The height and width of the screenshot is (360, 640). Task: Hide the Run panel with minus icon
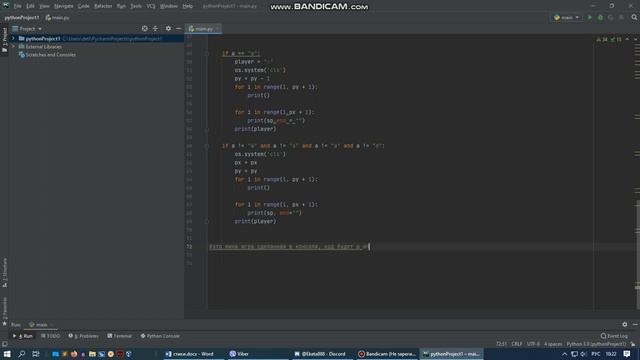(x=635, y=324)
